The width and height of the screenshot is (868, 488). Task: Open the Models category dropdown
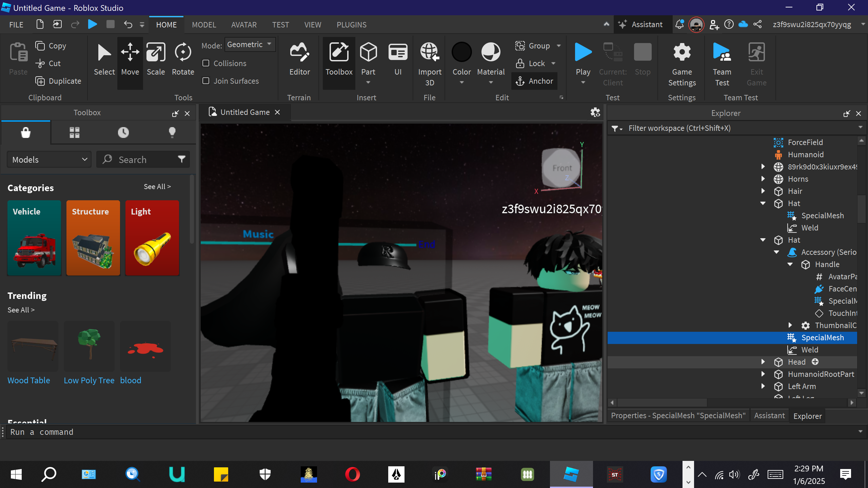click(x=50, y=160)
